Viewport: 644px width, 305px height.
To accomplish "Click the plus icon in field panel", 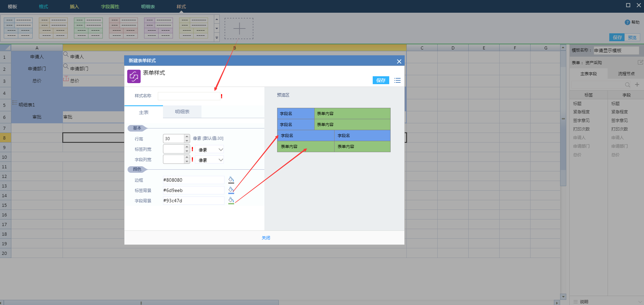I will [x=637, y=84].
